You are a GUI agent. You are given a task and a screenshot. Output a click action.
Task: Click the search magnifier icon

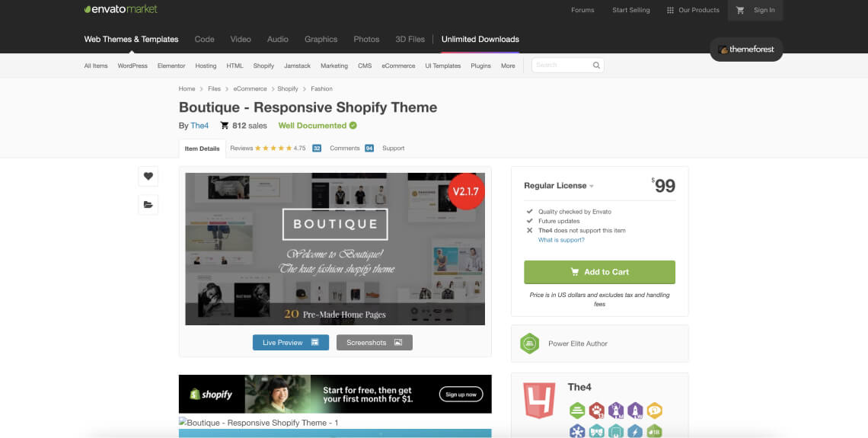596,66
